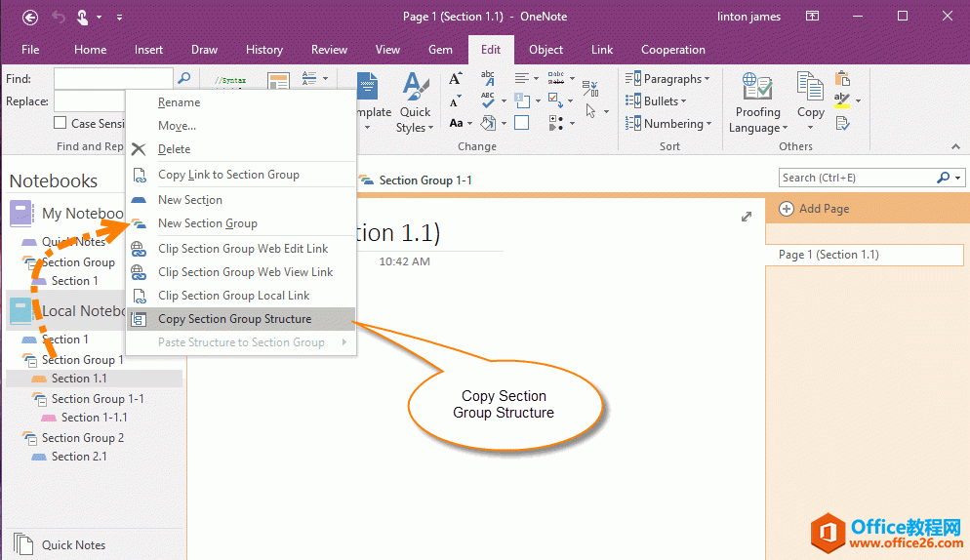The height and width of the screenshot is (560, 970).
Task: Click the touch mode hand icon
Action: point(82,18)
